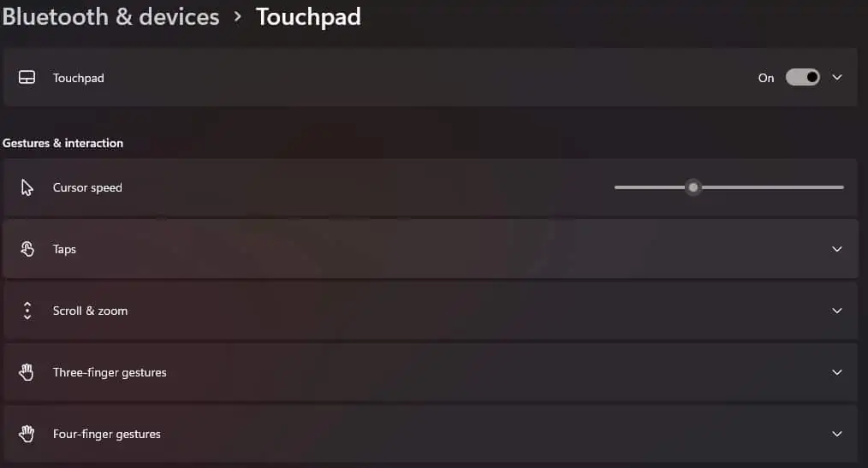Expand the Taps section chevron

tap(837, 249)
